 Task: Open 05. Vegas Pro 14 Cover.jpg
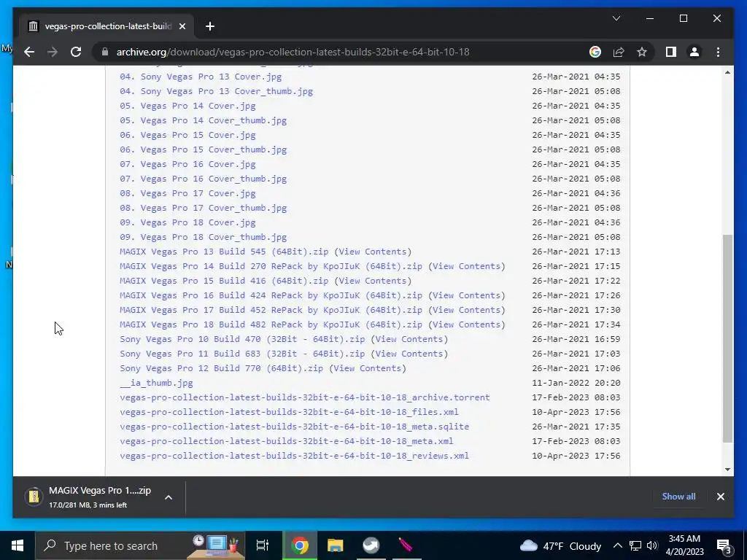click(x=187, y=106)
